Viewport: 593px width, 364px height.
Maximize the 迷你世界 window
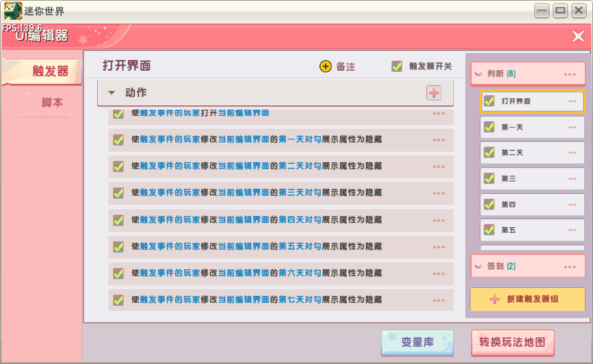tap(560, 11)
